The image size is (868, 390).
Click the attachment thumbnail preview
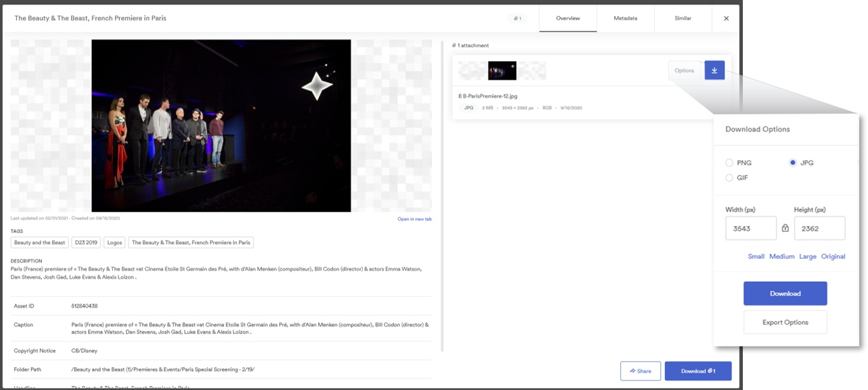click(502, 71)
